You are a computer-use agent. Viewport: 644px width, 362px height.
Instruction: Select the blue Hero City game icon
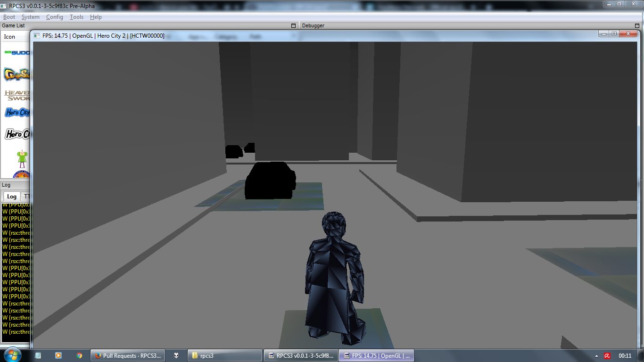pos(17,113)
